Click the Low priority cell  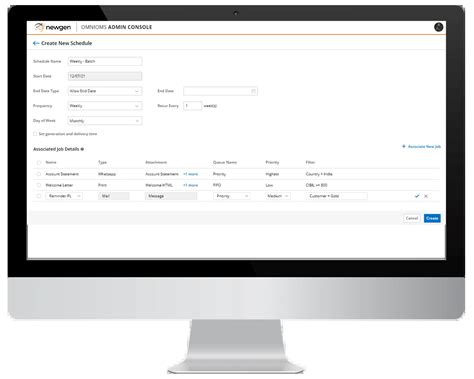tap(269, 185)
